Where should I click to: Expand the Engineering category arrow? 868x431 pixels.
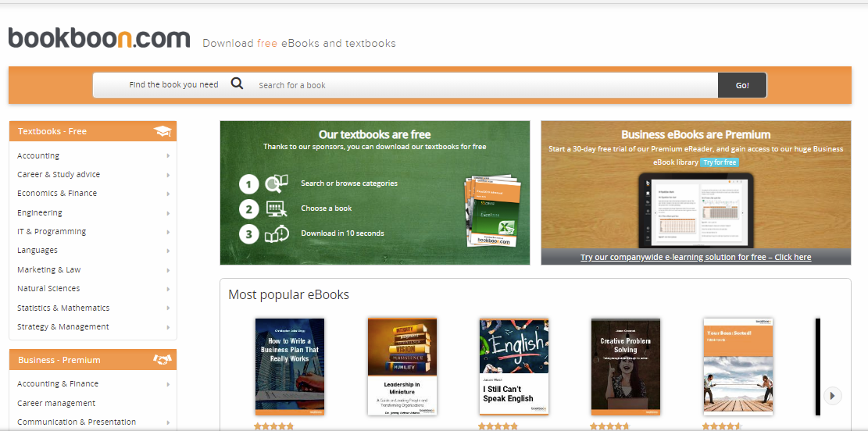(168, 213)
